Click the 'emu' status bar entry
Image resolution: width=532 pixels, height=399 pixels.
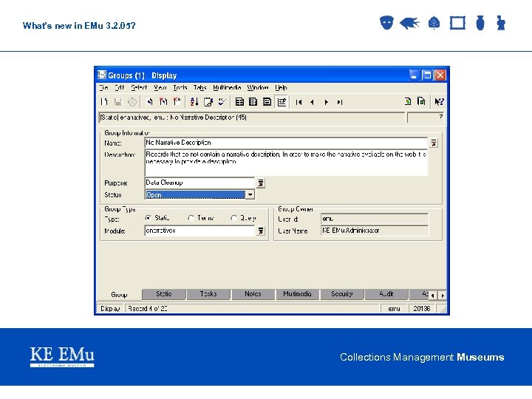pos(394,309)
